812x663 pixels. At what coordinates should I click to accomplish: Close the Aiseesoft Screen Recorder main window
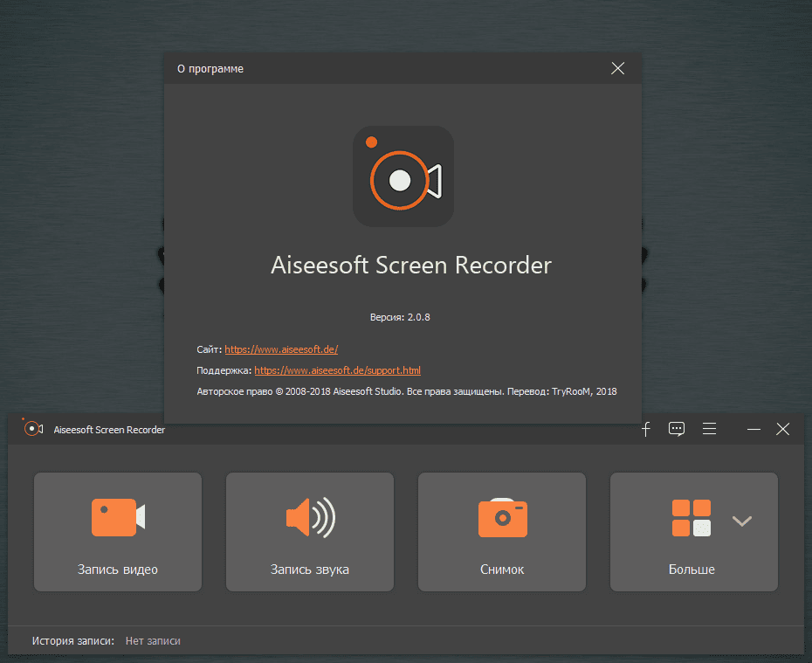[782, 429]
